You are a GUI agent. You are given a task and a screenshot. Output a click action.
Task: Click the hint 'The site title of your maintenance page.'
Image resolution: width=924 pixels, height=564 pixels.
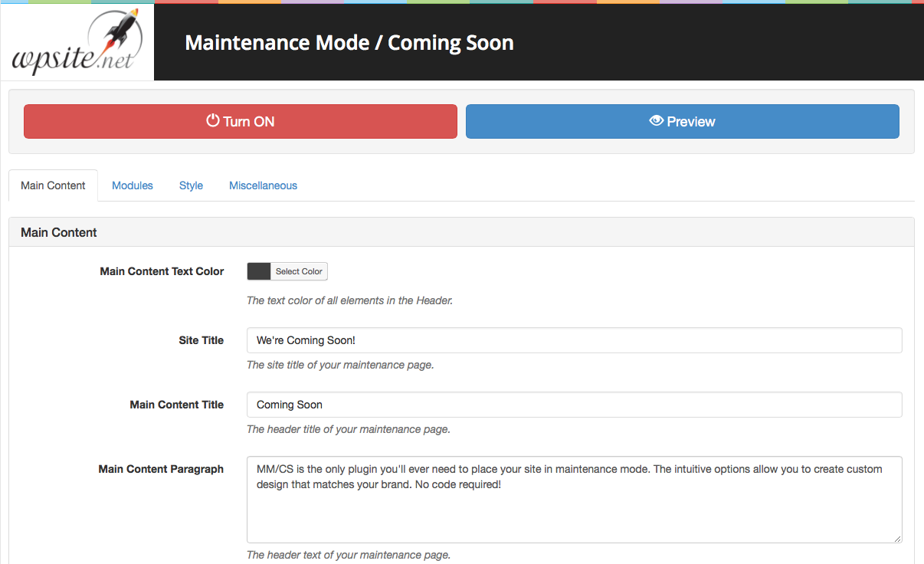[340, 365]
